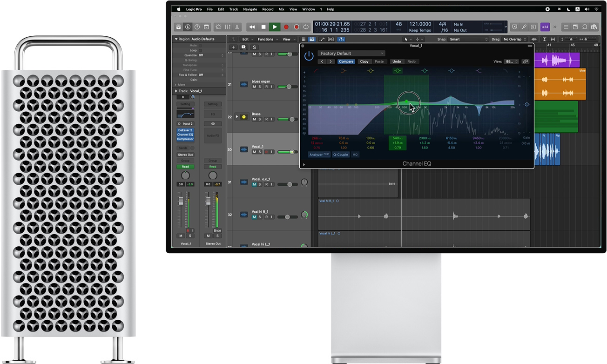
Task: Toggle Analyzer button in Channel EQ
Action: (319, 155)
